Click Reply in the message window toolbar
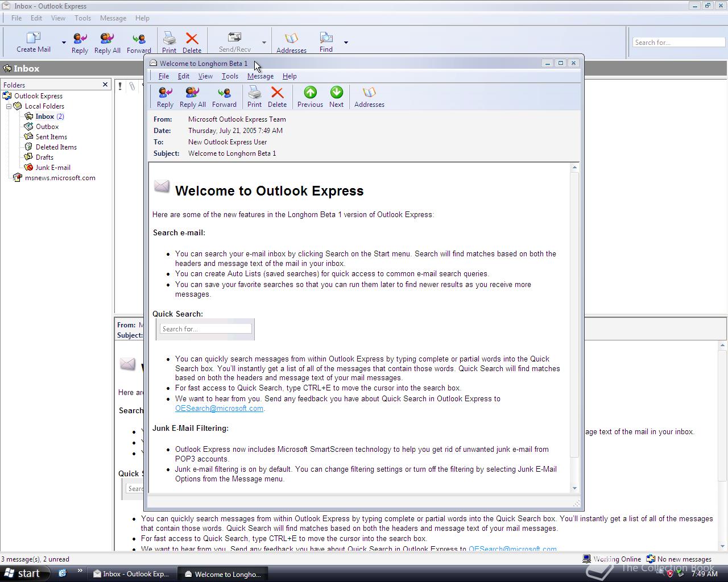The width and height of the screenshot is (728, 582). point(165,97)
